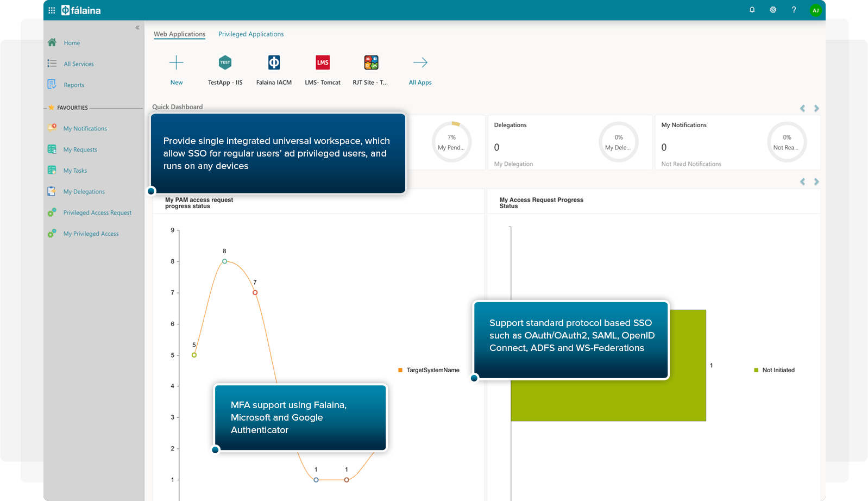Go to next Quick Dashboard cards

point(816,108)
